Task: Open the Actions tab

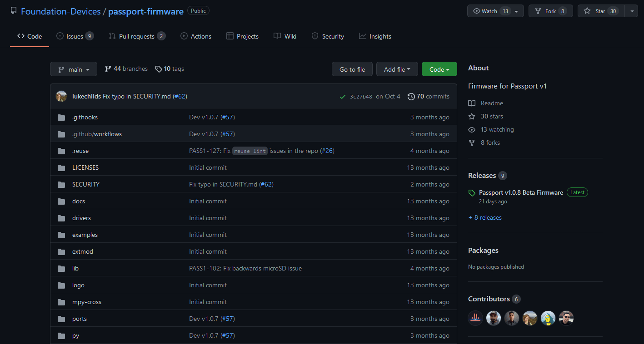Action: pos(196,36)
